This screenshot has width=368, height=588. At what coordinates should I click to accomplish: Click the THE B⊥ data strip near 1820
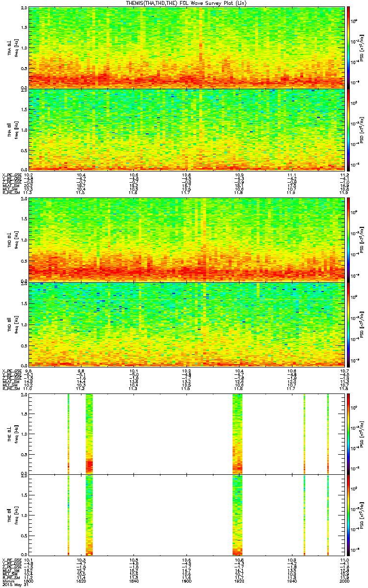89,434
